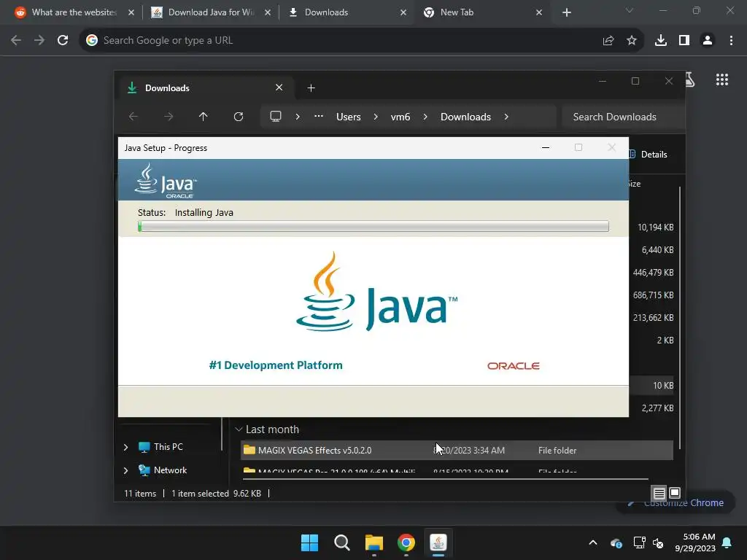Screen dimensions: 747x560
Task: Switch to details list view icon
Action: (x=659, y=493)
